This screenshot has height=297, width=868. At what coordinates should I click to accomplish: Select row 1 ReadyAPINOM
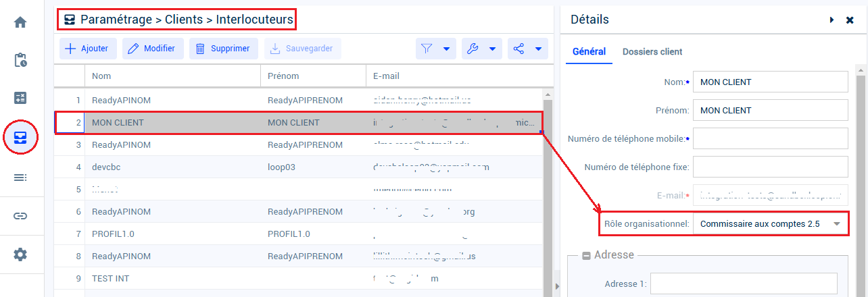299,100
